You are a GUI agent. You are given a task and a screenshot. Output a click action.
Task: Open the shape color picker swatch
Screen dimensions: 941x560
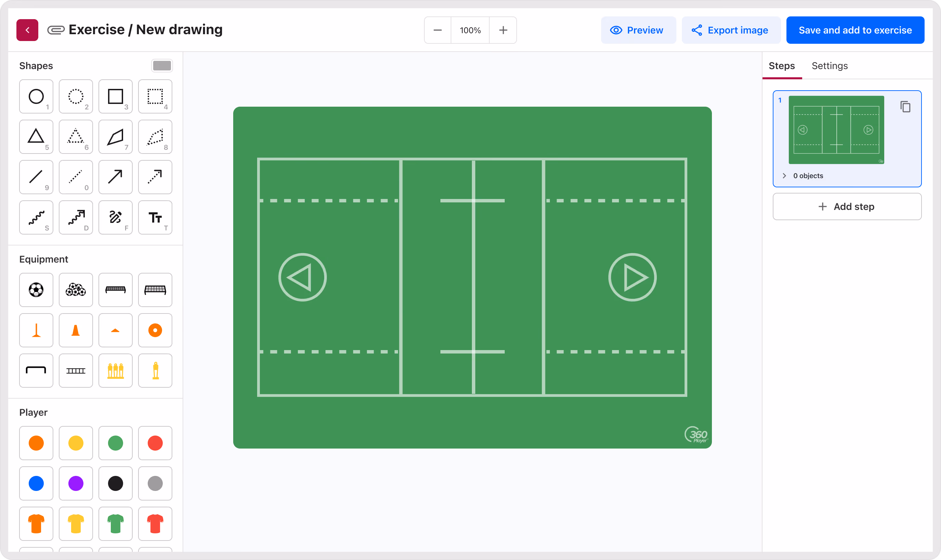pyautogui.click(x=162, y=66)
